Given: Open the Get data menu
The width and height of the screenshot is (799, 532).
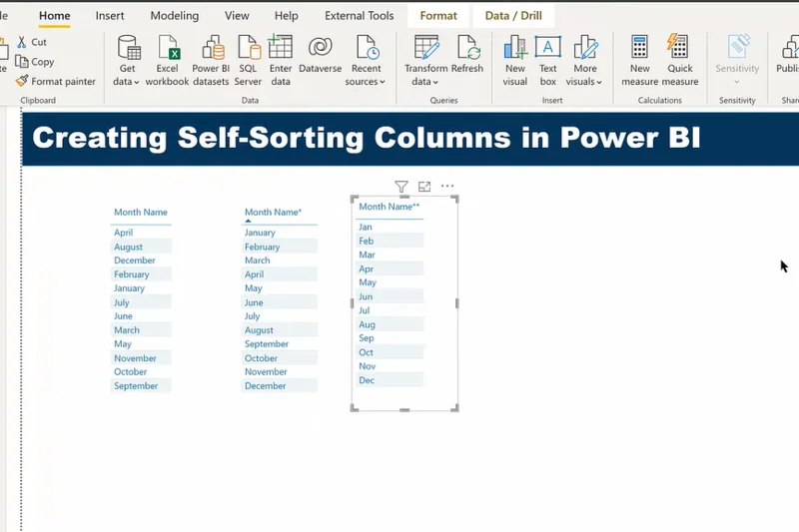Looking at the screenshot, I should pyautogui.click(x=128, y=61).
